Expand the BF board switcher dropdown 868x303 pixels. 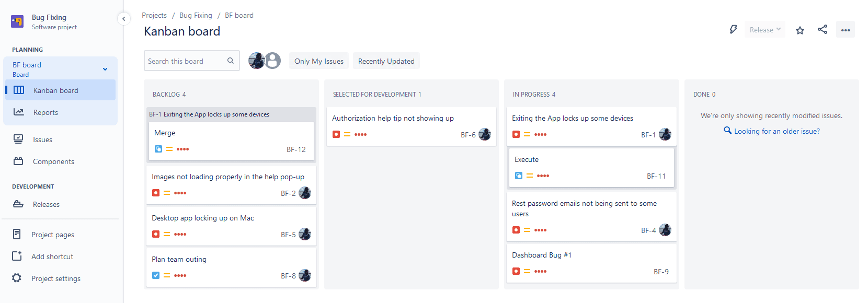pyautogui.click(x=105, y=69)
